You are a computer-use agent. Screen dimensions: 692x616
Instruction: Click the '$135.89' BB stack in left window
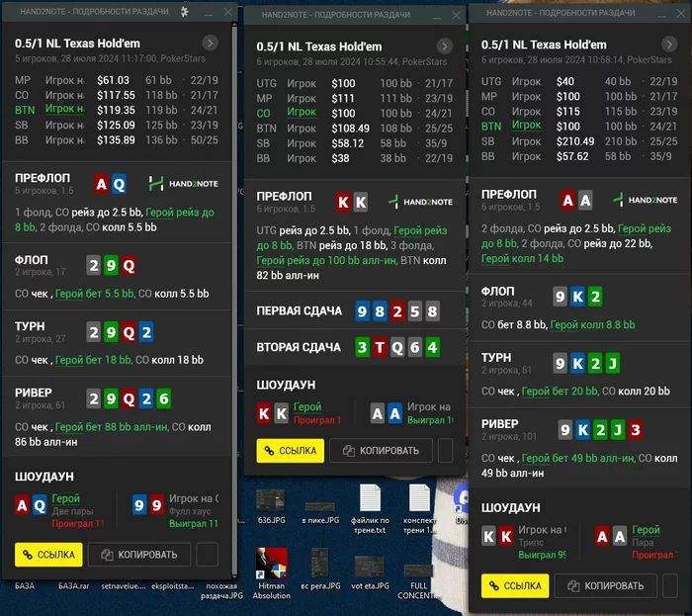116,139
